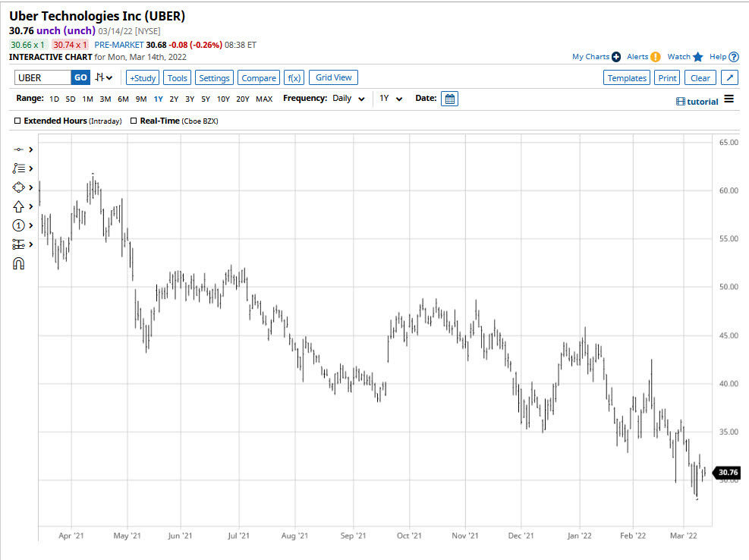This screenshot has width=749, height=560.
Task: Expand the 1Y period dropdown
Action: [391, 99]
